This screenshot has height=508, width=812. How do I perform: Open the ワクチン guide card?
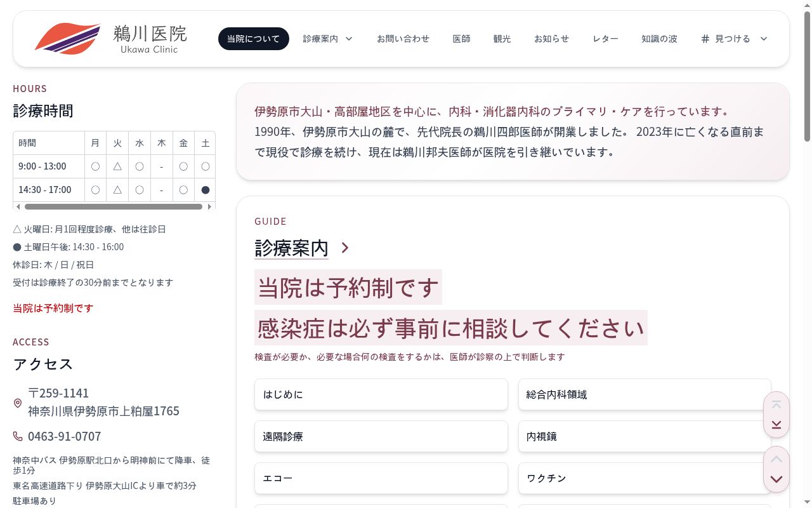coord(645,478)
